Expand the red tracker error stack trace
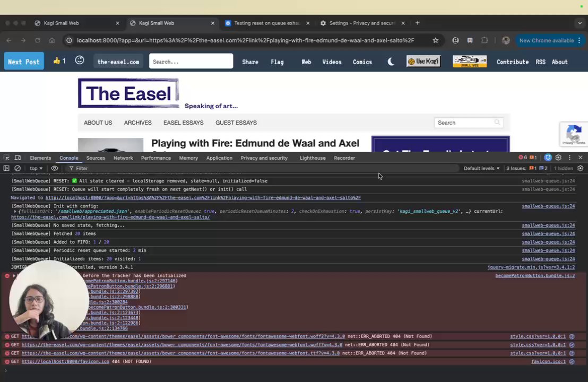Viewport: 588px width, 382px height. (14, 275)
